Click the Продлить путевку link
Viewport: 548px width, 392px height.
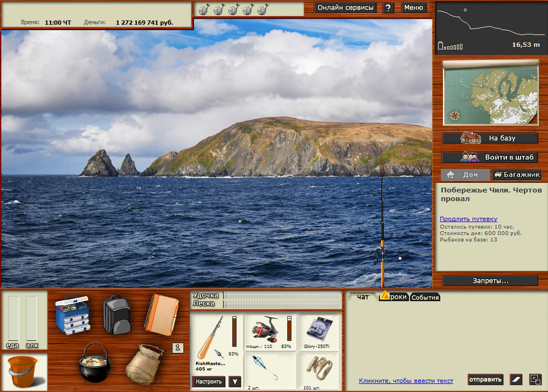(468, 219)
